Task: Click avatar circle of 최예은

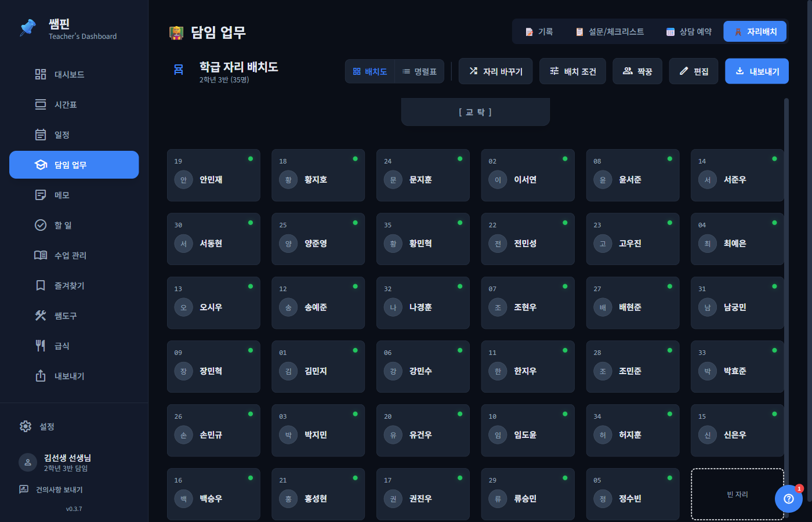Action: (708, 244)
